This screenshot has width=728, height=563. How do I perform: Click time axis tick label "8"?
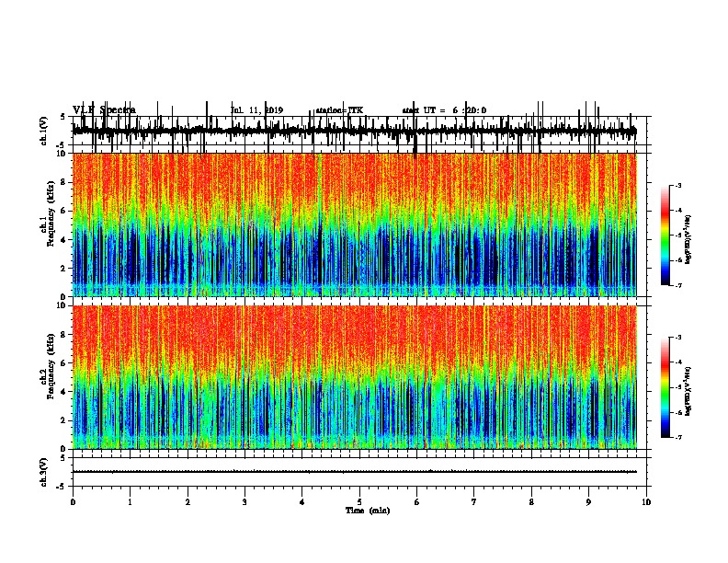(x=531, y=502)
